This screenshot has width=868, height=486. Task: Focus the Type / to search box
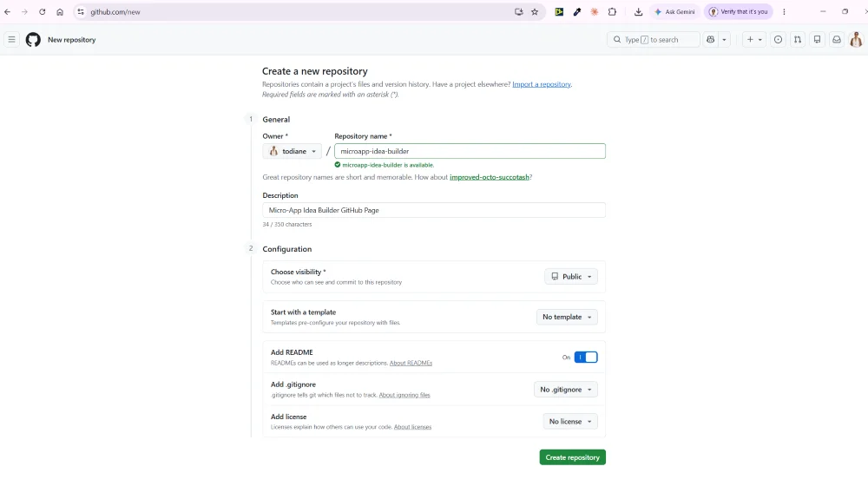[654, 39]
